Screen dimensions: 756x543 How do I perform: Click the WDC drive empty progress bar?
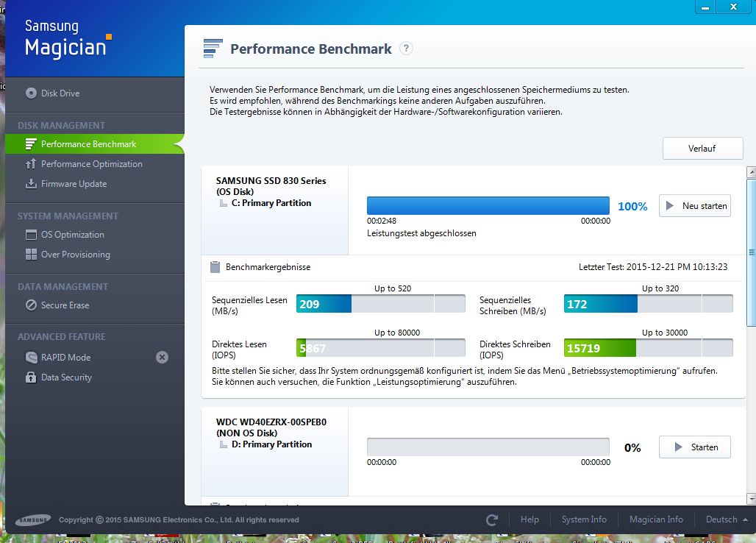tap(488, 447)
